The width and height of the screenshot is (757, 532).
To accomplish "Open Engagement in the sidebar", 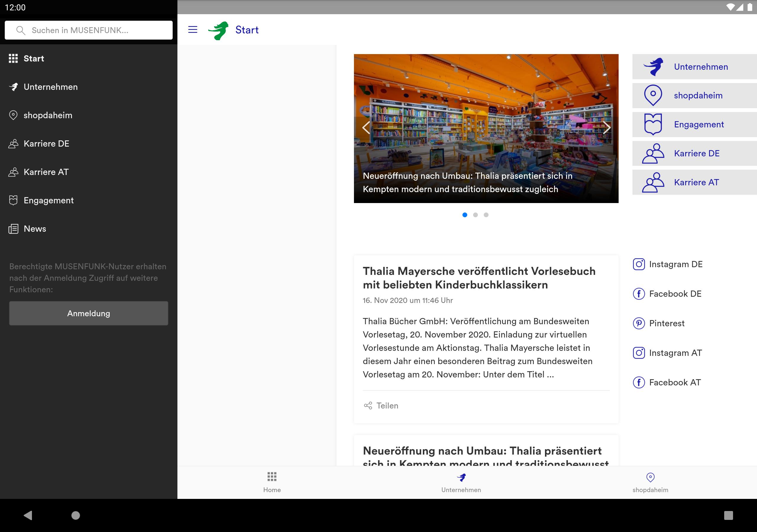I will click(x=89, y=200).
